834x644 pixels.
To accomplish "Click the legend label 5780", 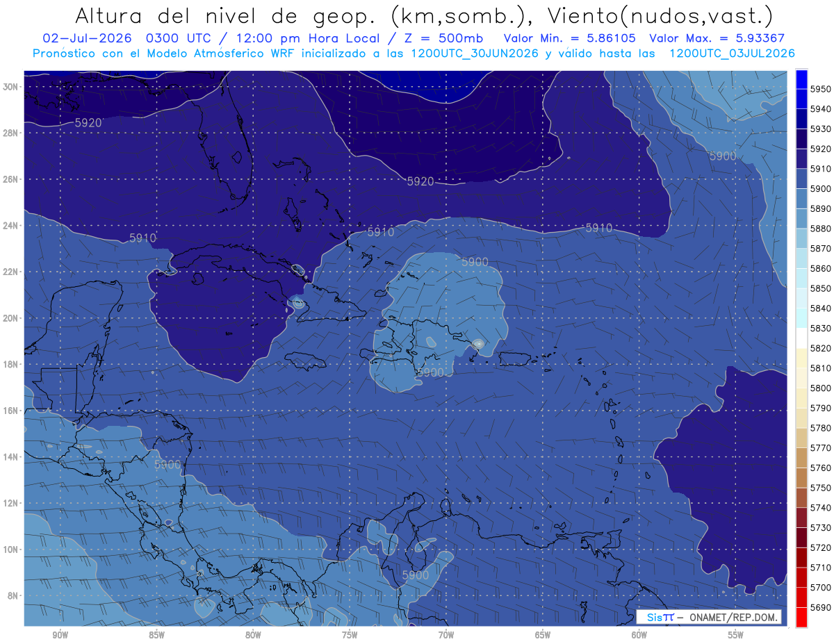I will pos(820,427).
